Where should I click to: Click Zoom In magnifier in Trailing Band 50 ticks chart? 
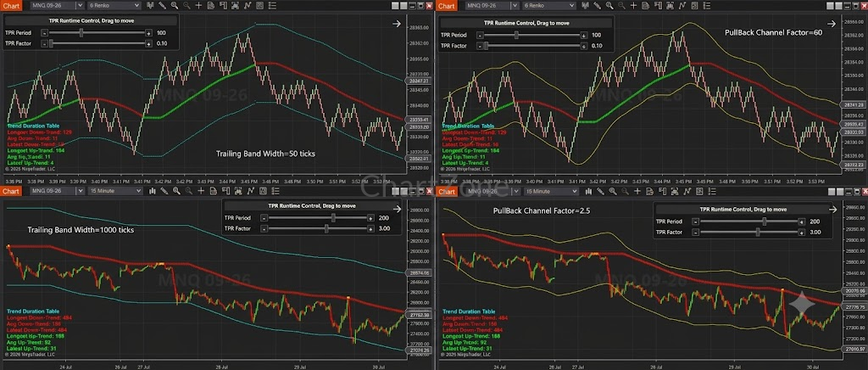pyautogui.click(x=175, y=6)
